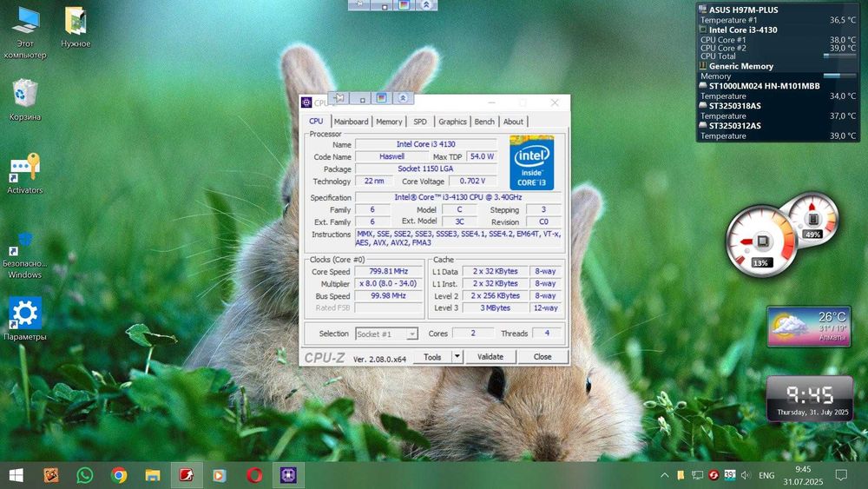Switch to the Graphics tab

click(452, 122)
